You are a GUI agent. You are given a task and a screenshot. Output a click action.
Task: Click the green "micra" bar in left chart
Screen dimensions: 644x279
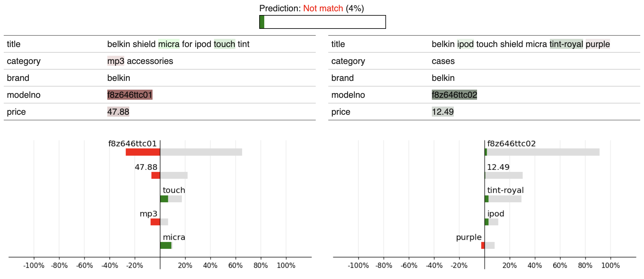[166, 245]
